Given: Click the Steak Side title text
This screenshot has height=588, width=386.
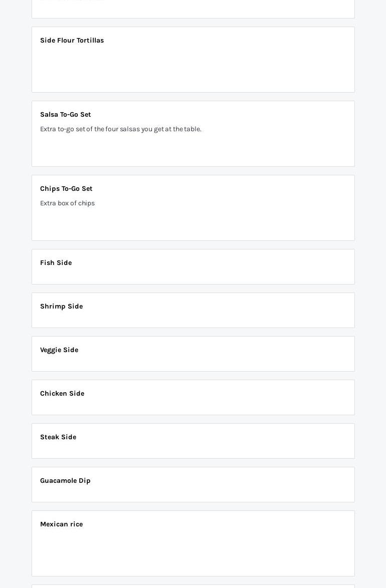Looking at the screenshot, I should point(58,437).
